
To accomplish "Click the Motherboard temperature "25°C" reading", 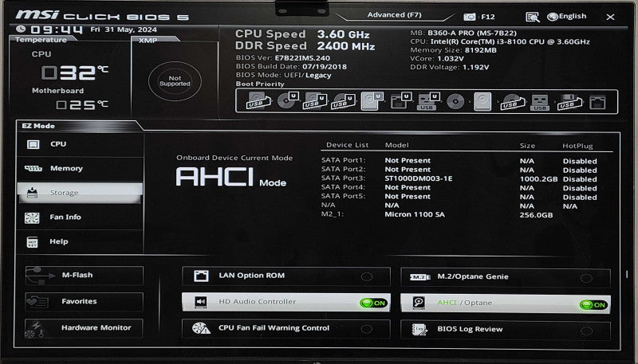I will (x=82, y=105).
